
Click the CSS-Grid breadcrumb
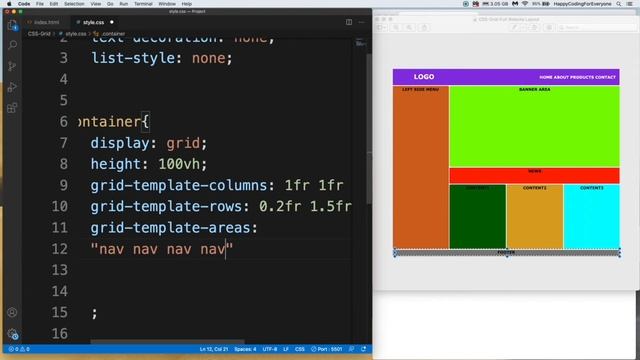[x=39, y=34]
